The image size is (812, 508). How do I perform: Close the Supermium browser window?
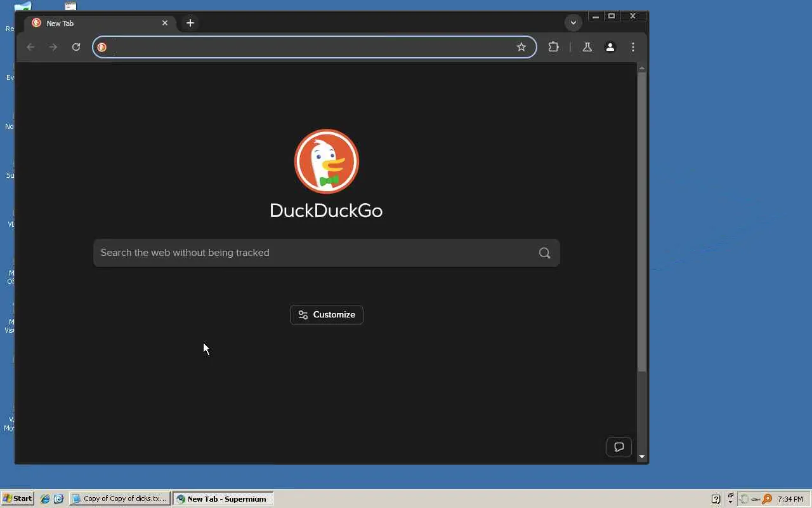[633, 17]
